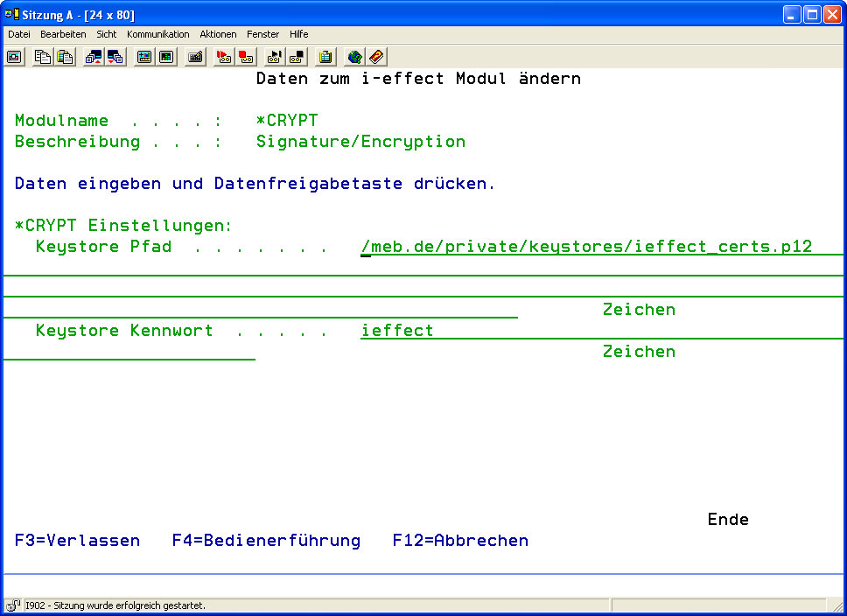Click the Copy toolbar icon
The height and width of the screenshot is (616, 847).
pos(43,57)
